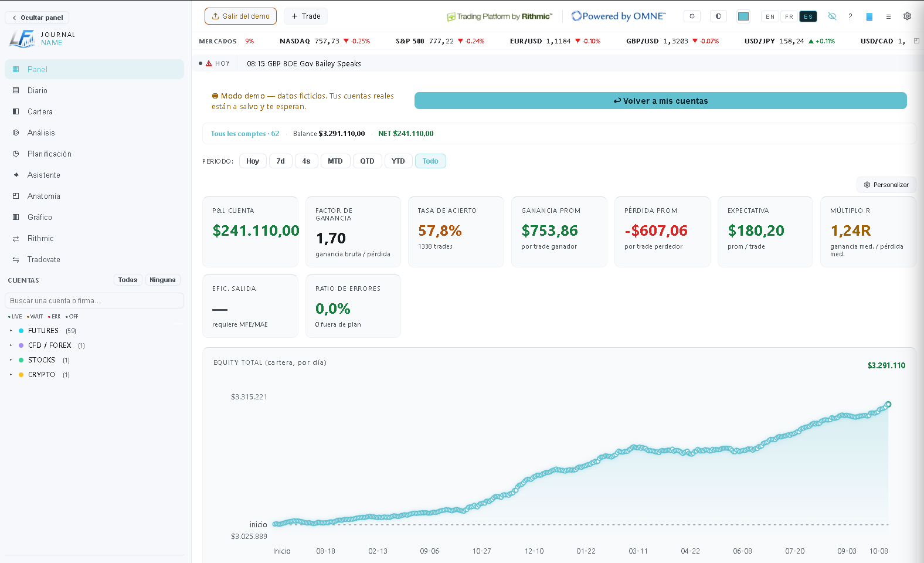Image resolution: width=924 pixels, height=563 pixels.
Task: Switch language to EN
Action: [770, 16]
